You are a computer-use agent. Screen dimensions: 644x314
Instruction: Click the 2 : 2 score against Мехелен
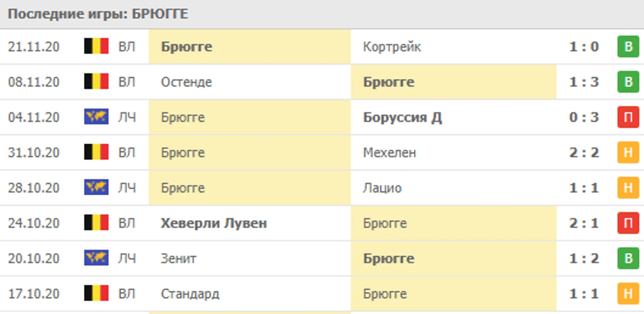(584, 153)
